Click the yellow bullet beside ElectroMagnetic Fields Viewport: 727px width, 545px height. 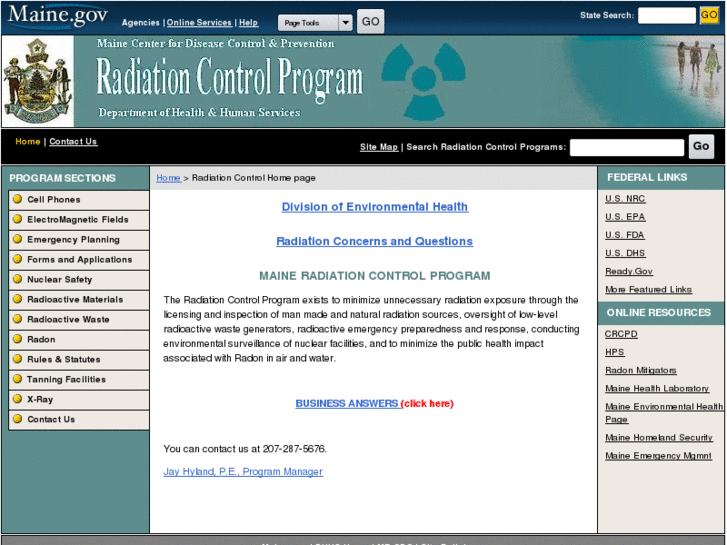coord(18,219)
